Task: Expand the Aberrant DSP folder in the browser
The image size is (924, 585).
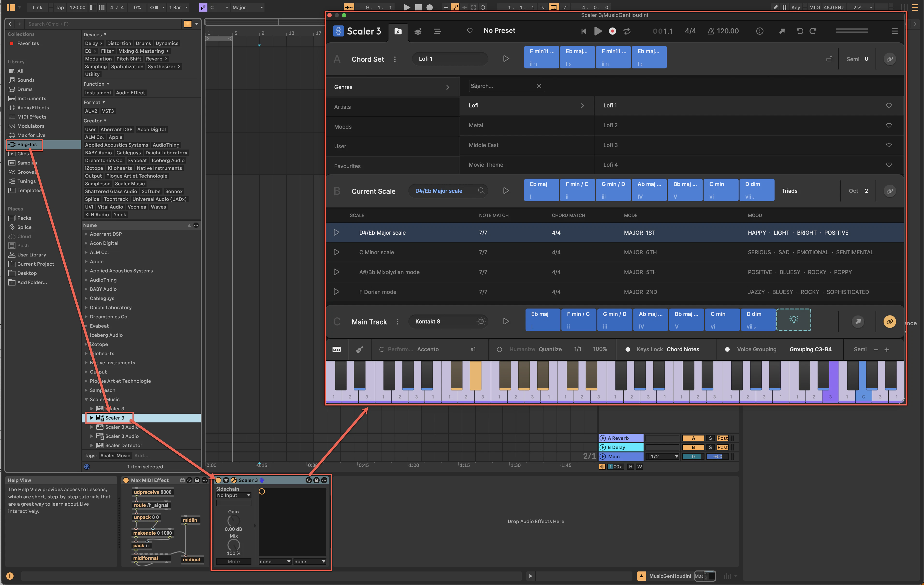Action: point(86,234)
